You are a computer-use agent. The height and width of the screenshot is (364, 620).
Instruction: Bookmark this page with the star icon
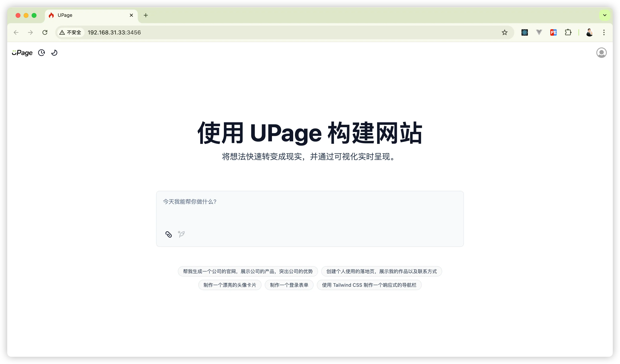(505, 32)
